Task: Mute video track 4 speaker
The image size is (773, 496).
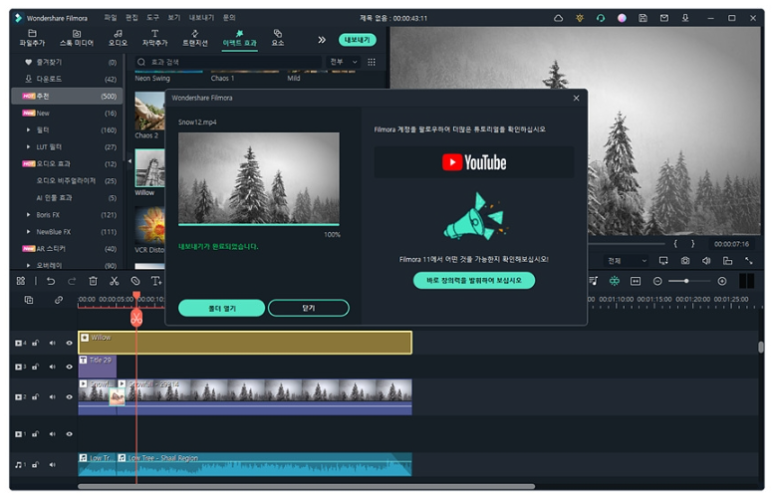Action: 52,343
